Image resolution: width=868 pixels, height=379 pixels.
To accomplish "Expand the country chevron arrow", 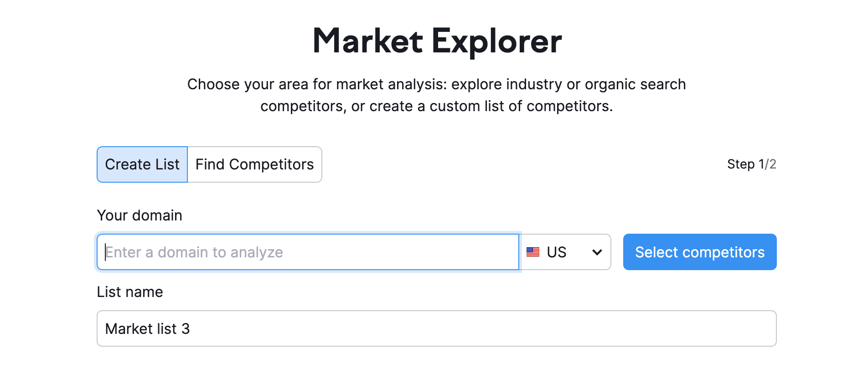I will [x=597, y=252].
